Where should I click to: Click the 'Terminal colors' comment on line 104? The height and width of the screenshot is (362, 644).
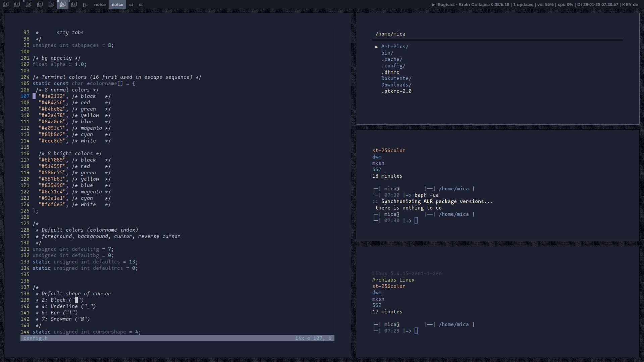coord(117,77)
